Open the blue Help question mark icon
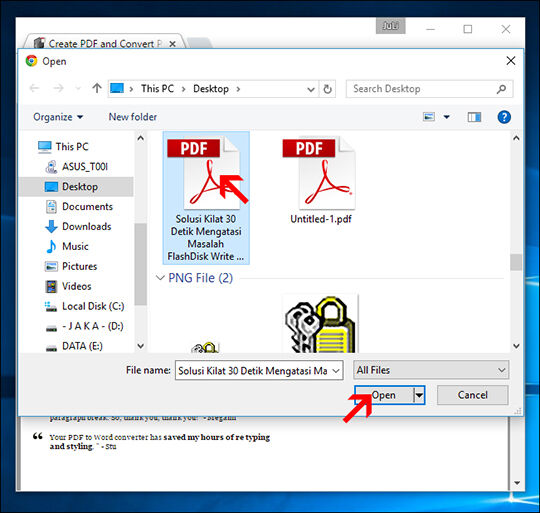540x513 pixels. tap(504, 117)
